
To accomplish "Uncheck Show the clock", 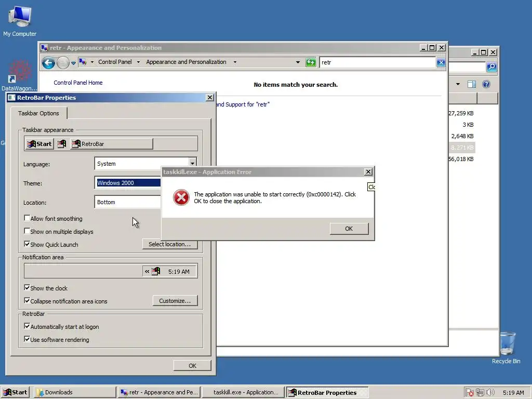I will [27, 287].
